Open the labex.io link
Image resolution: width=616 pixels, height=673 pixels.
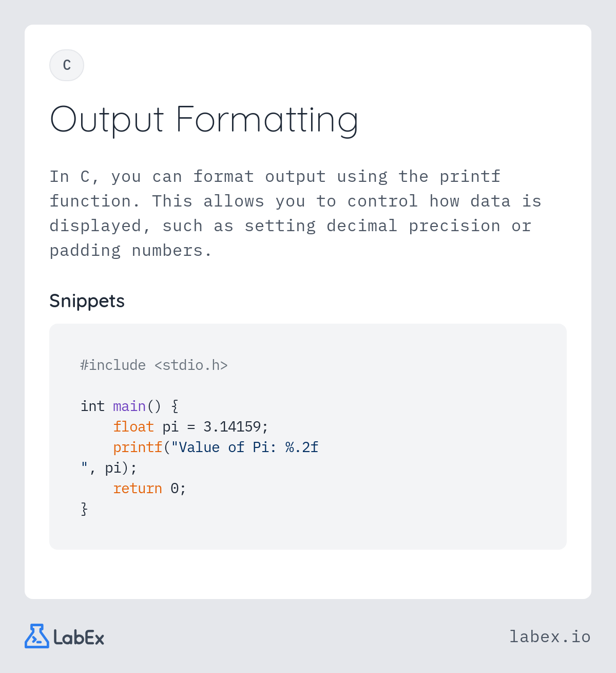click(550, 637)
